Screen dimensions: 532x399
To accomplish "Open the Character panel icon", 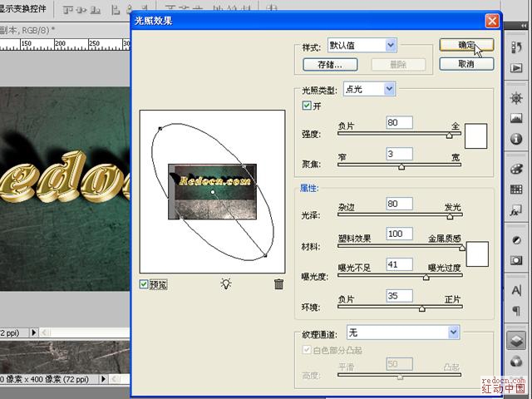I will coord(516,289).
